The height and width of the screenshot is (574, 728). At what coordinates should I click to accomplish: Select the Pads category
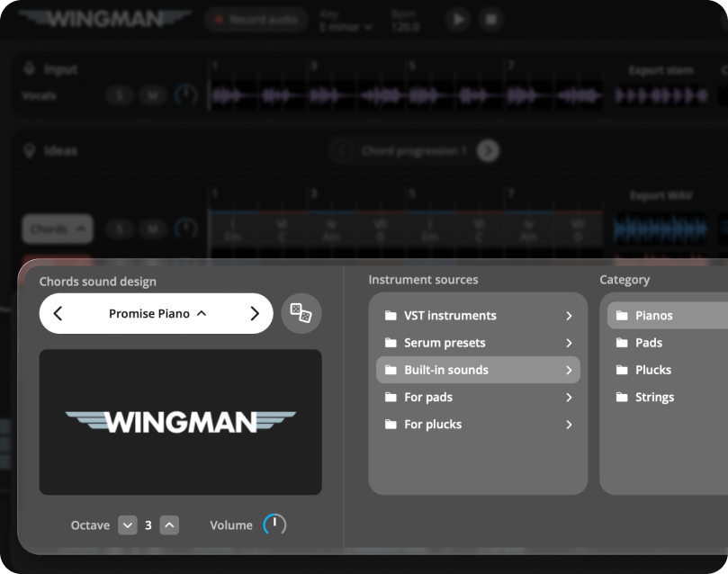pyautogui.click(x=668, y=343)
